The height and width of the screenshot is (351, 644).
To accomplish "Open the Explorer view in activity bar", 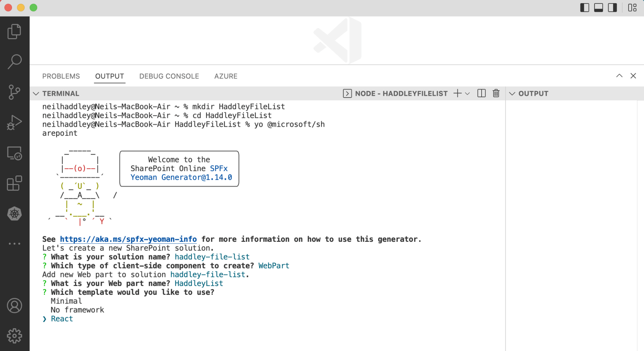I will pos(14,32).
